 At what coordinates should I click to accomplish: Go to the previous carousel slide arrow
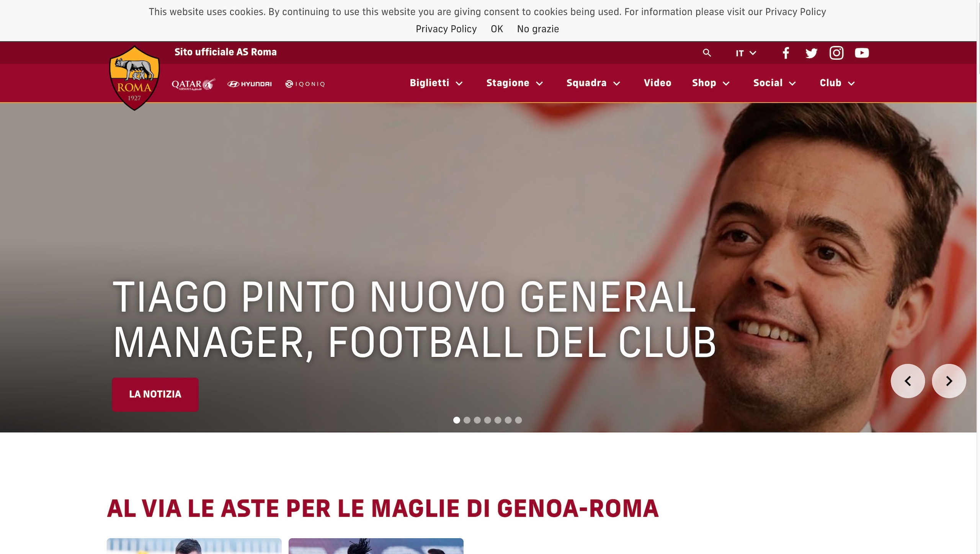point(908,381)
